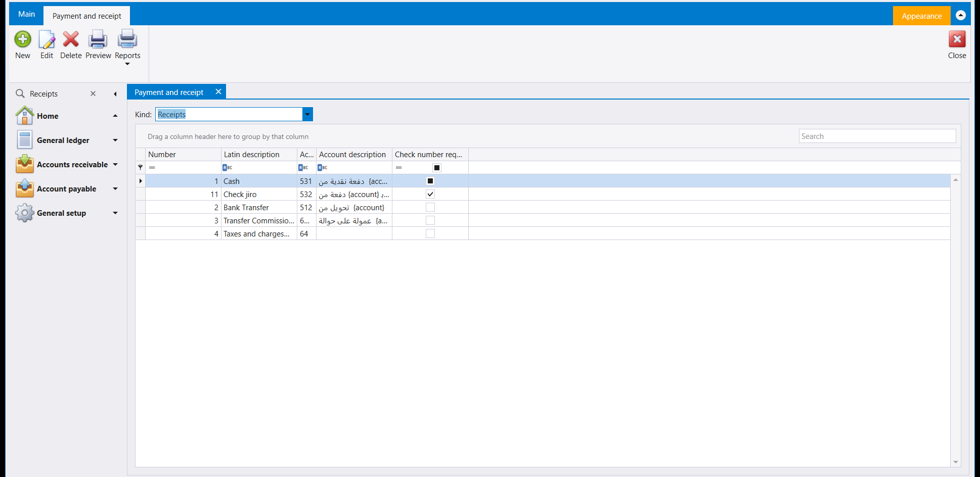Click the row indicator arrow for Cash
Screen dimensions: 980x477
(141, 181)
